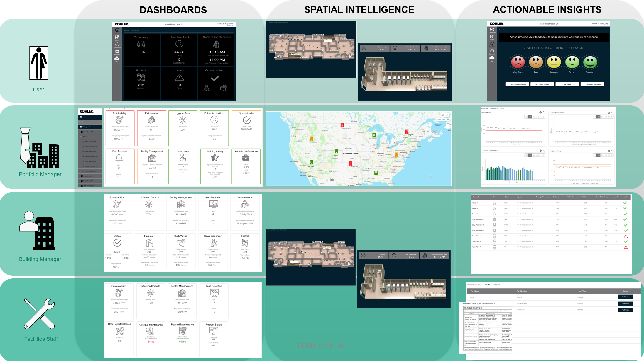Click Schedule icon in the Dashboards restroom sidebar
The image size is (644, 361).
pos(117,51)
